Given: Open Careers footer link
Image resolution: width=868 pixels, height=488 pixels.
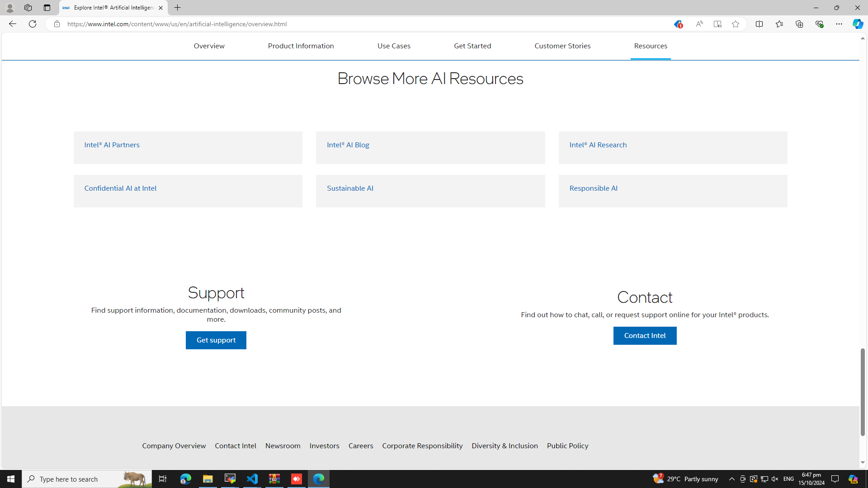Looking at the screenshot, I should point(361,446).
